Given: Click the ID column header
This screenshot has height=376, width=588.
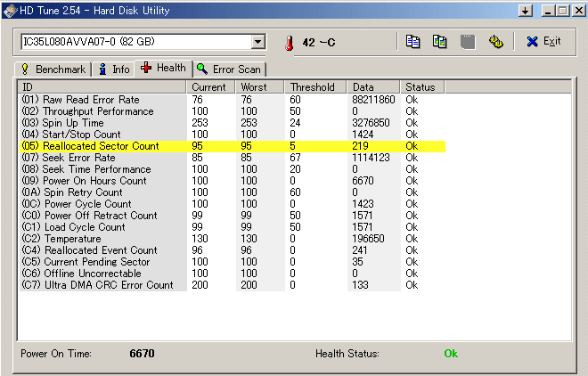Looking at the screenshot, I should [102, 87].
